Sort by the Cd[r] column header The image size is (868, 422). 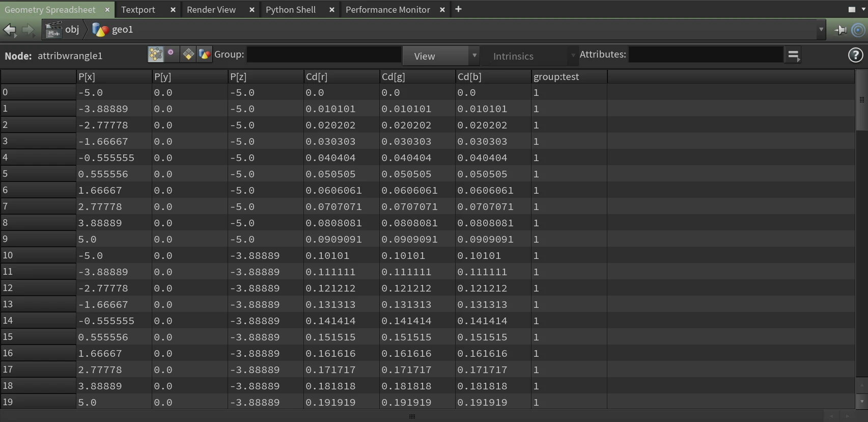point(342,76)
